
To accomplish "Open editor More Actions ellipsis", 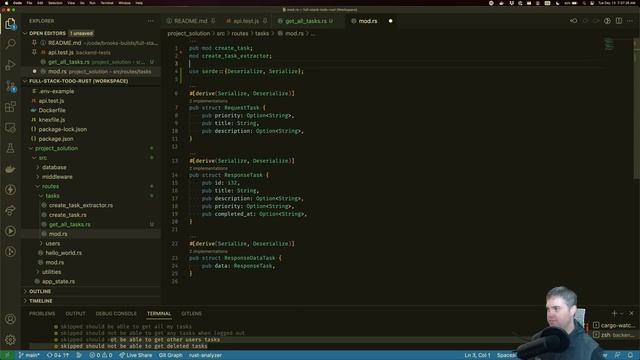I will [630, 21].
